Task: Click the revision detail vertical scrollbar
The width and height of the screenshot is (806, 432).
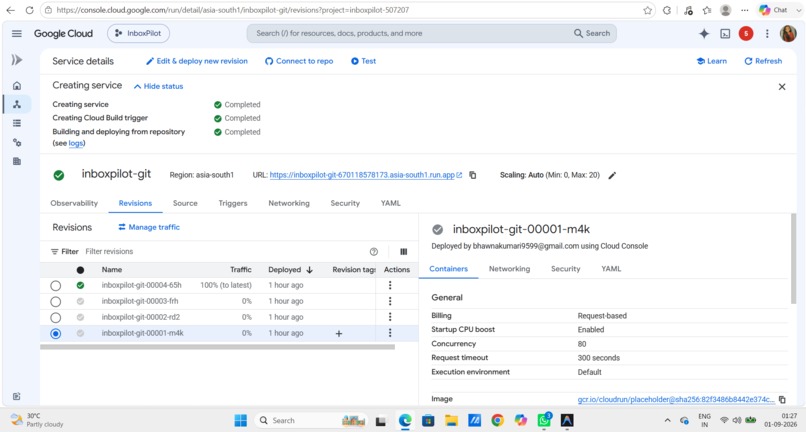Action: coord(793,257)
